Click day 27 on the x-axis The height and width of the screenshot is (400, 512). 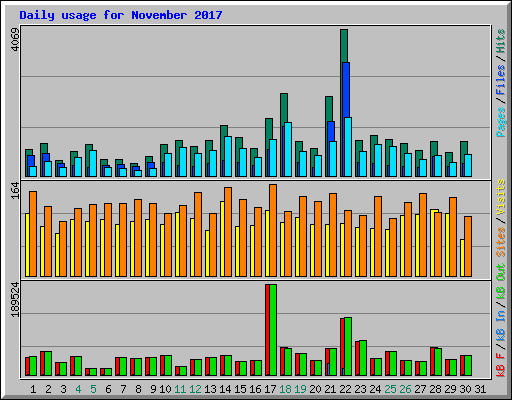tap(420, 389)
